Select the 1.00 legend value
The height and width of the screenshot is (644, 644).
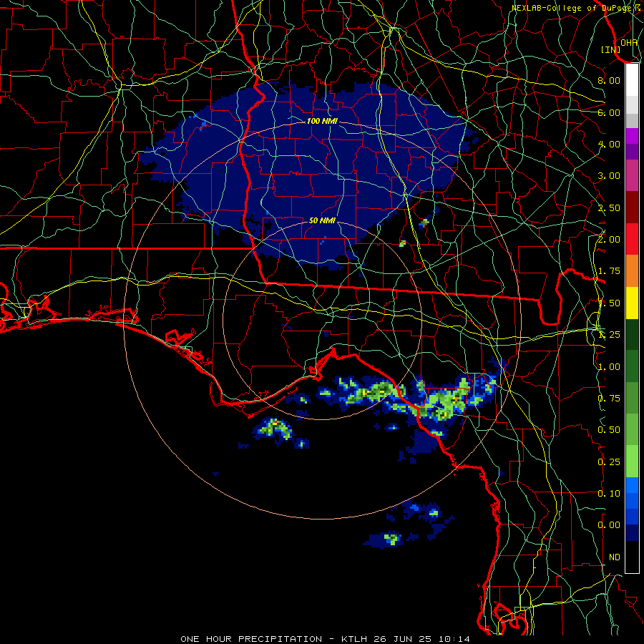609,367
